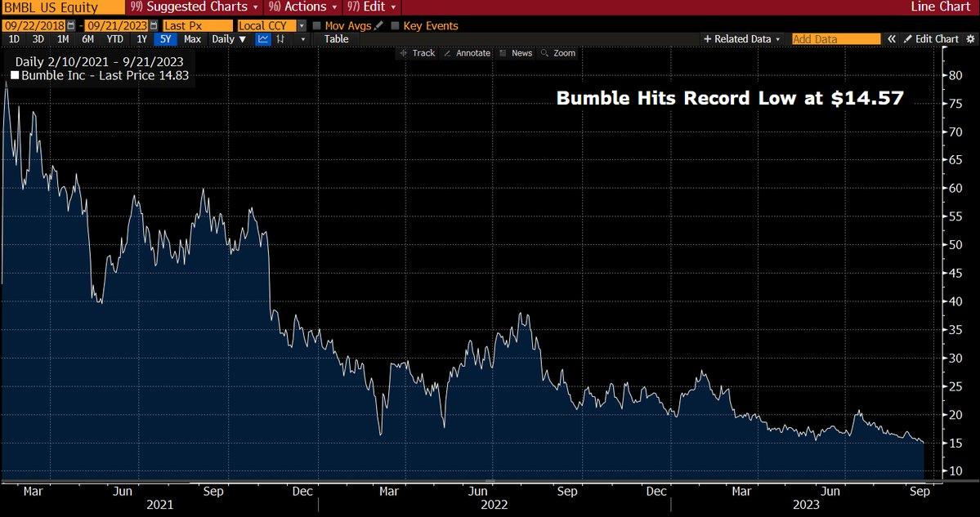
Task: Select the 1D range tab
Action: (14, 38)
